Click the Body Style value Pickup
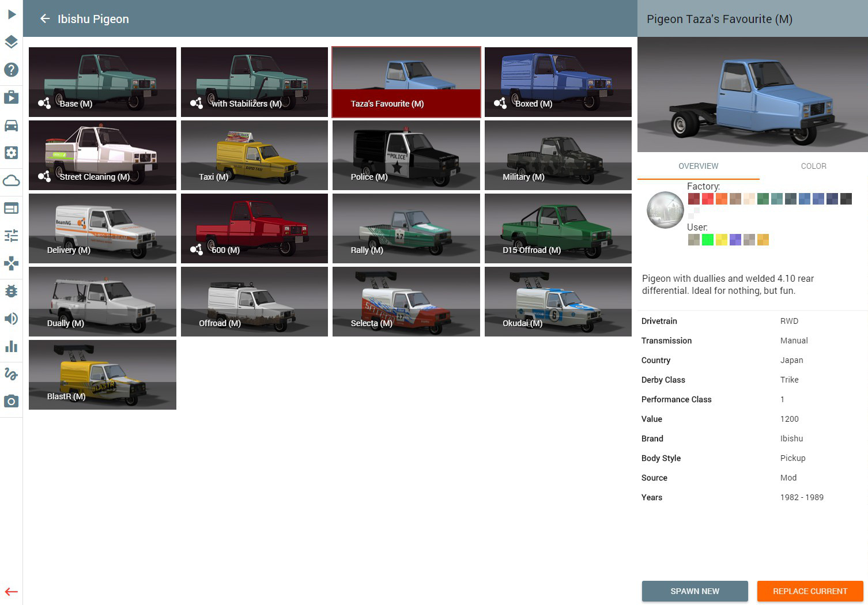Viewport: 868px width, 605px height. point(792,458)
